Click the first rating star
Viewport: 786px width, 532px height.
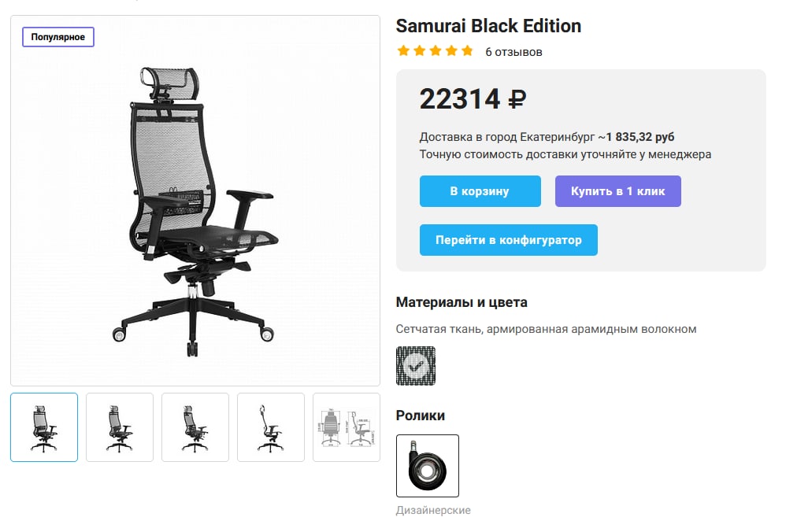403,50
